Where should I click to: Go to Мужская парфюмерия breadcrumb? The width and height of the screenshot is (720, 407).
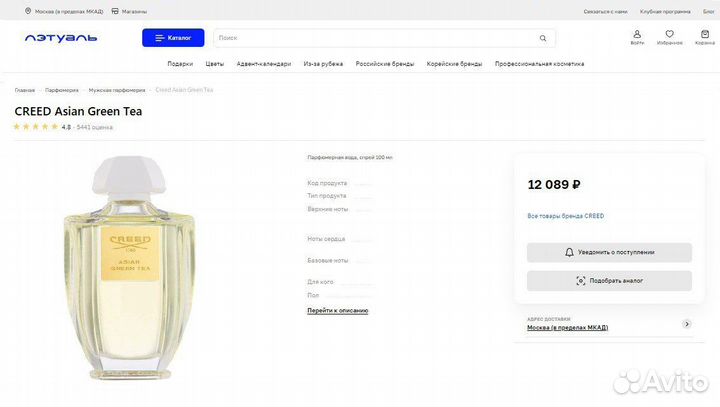tap(117, 90)
